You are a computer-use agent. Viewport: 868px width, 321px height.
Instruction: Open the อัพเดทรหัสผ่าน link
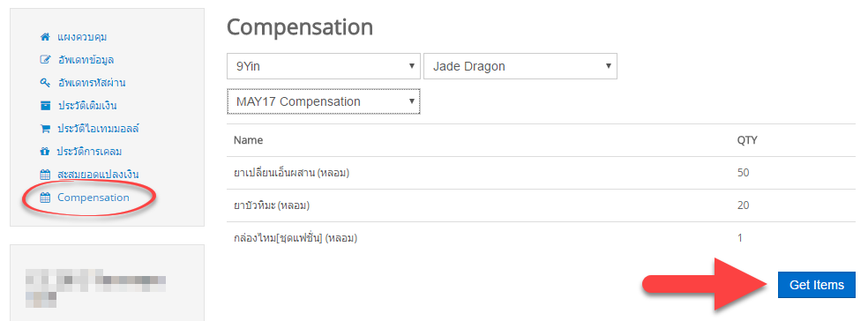tap(92, 83)
